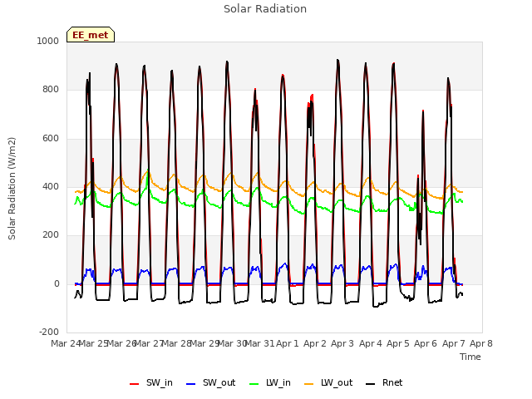Click the Apr 8 x-axis tick label

(481, 343)
